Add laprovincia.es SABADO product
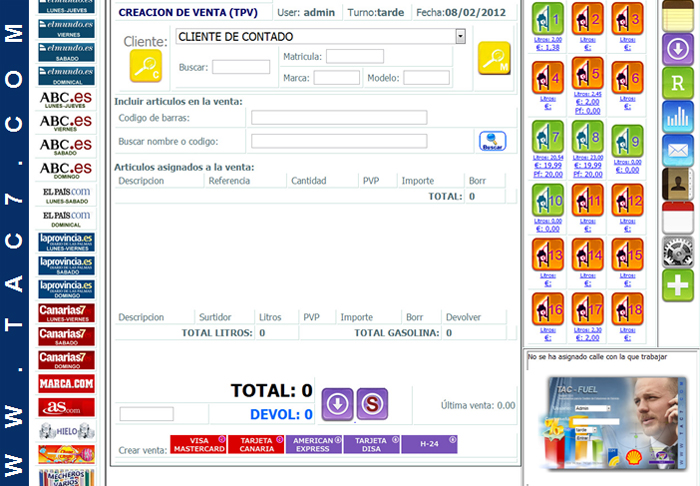 click(67, 266)
